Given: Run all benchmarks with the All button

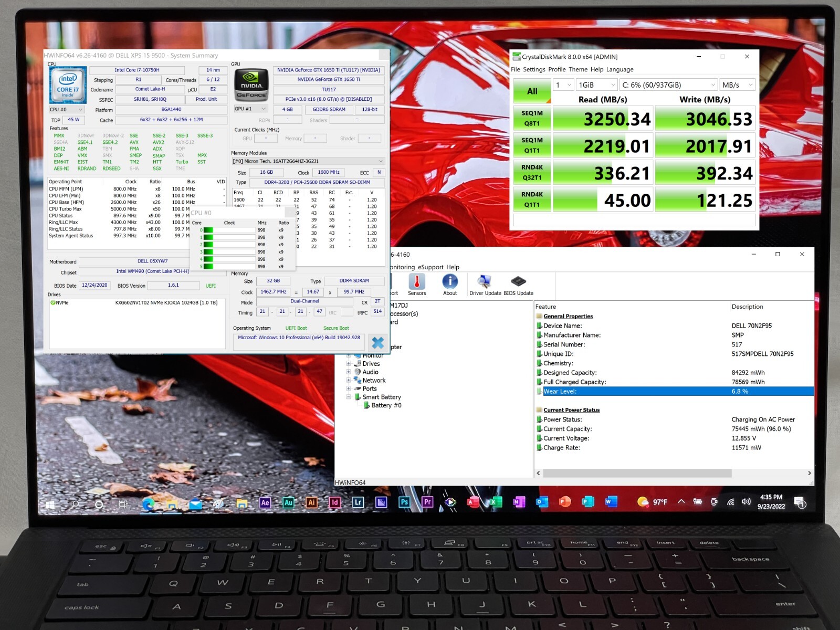Looking at the screenshot, I should coord(532,91).
